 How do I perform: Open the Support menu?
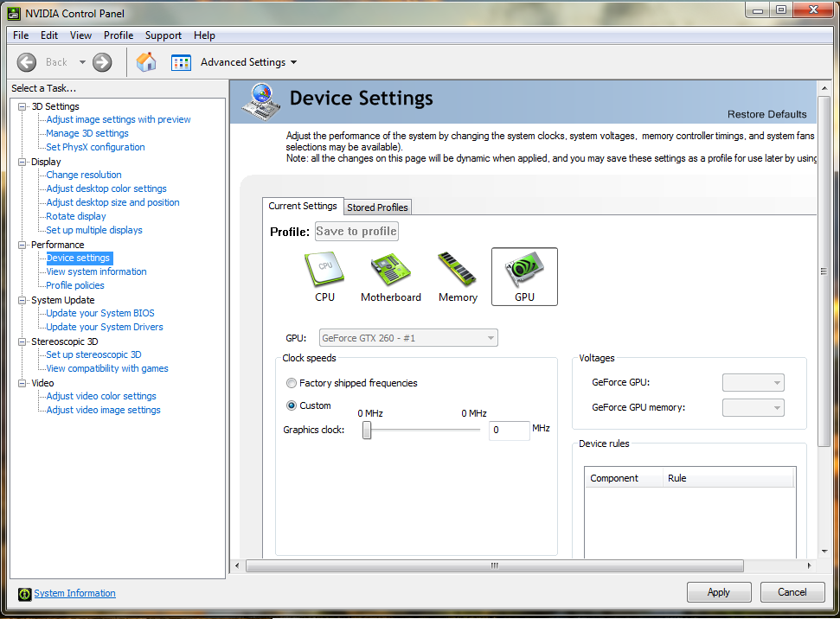164,35
